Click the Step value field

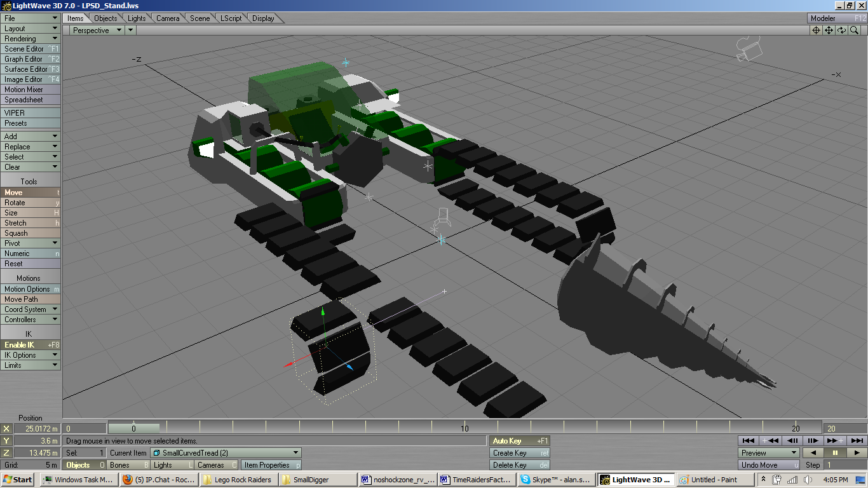(x=846, y=465)
